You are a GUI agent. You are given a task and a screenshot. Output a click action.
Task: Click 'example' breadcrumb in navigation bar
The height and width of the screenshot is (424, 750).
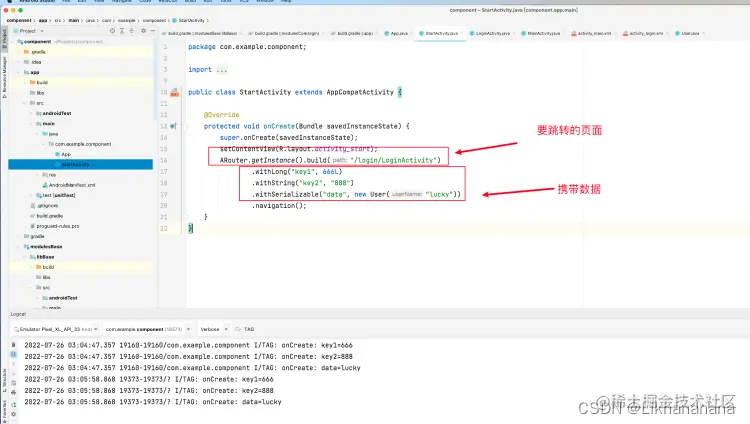[x=126, y=21]
